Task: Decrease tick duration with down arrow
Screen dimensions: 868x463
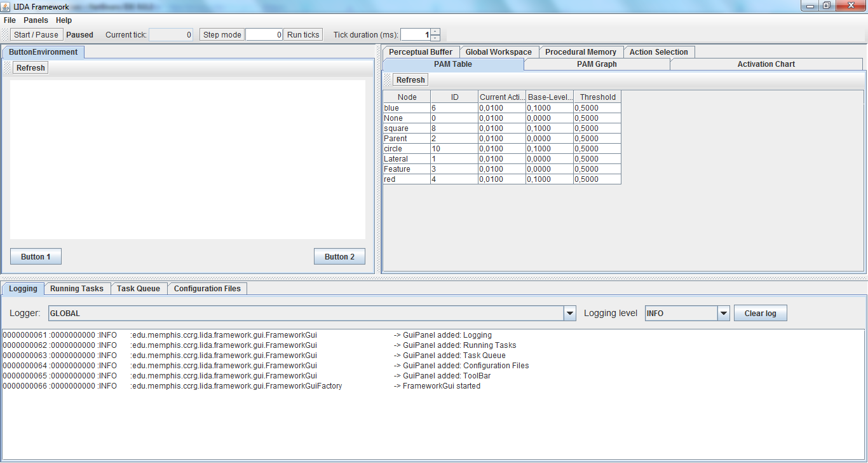Action: click(x=435, y=38)
